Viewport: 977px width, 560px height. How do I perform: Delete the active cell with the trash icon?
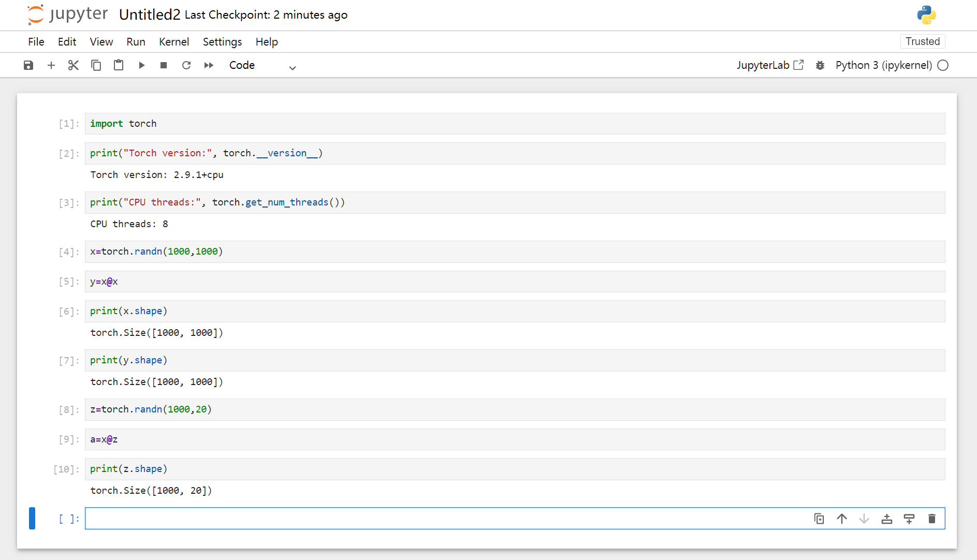pos(932,519)
